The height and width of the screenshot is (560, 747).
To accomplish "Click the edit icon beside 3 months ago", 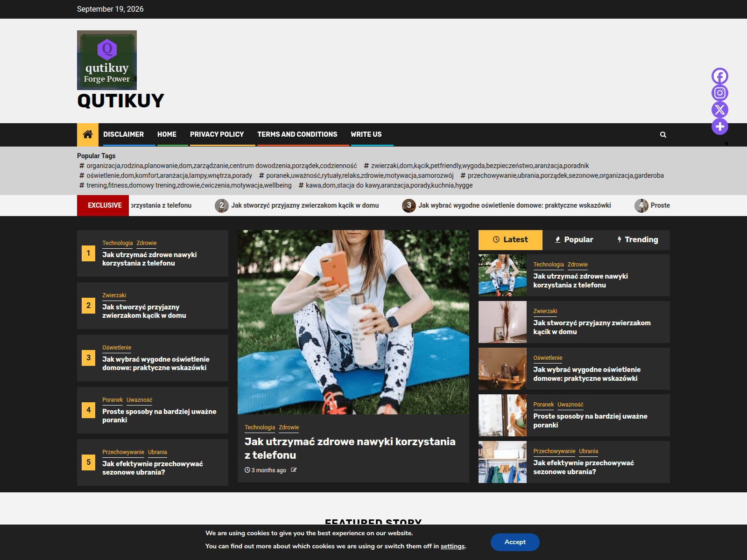I will [x=294, y=470].
